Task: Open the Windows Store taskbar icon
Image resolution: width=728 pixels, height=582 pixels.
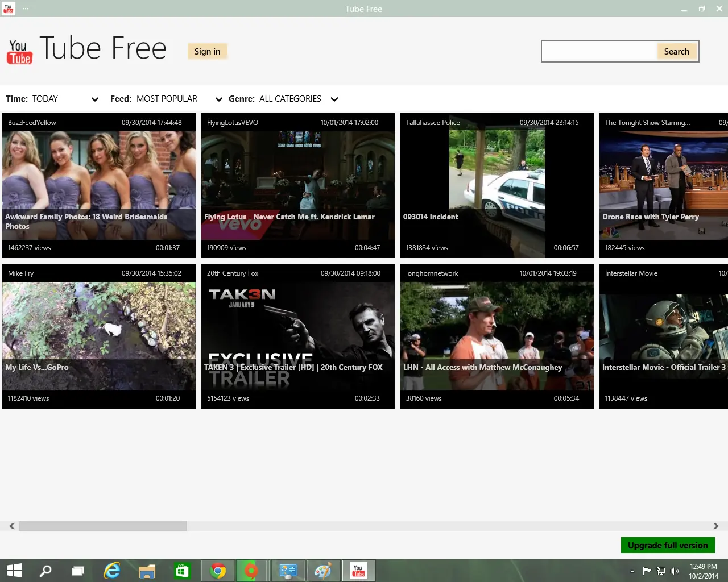Action: (182, 571)
